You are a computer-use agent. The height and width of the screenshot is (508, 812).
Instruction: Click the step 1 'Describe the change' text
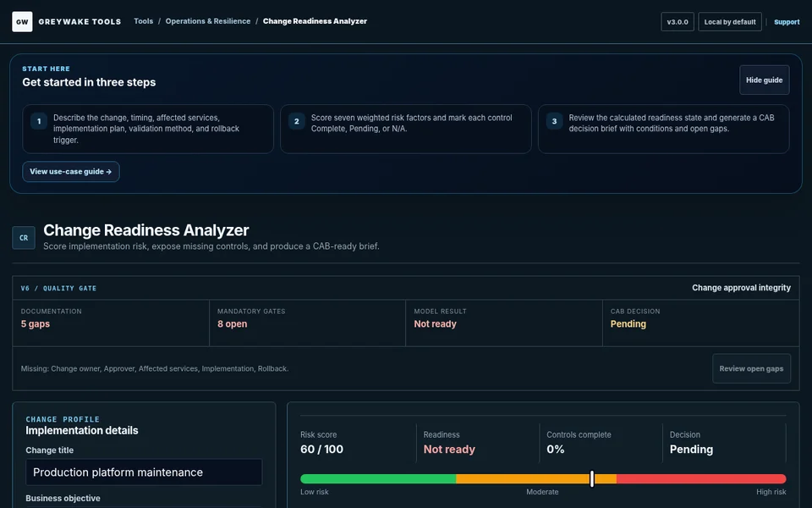146,129
